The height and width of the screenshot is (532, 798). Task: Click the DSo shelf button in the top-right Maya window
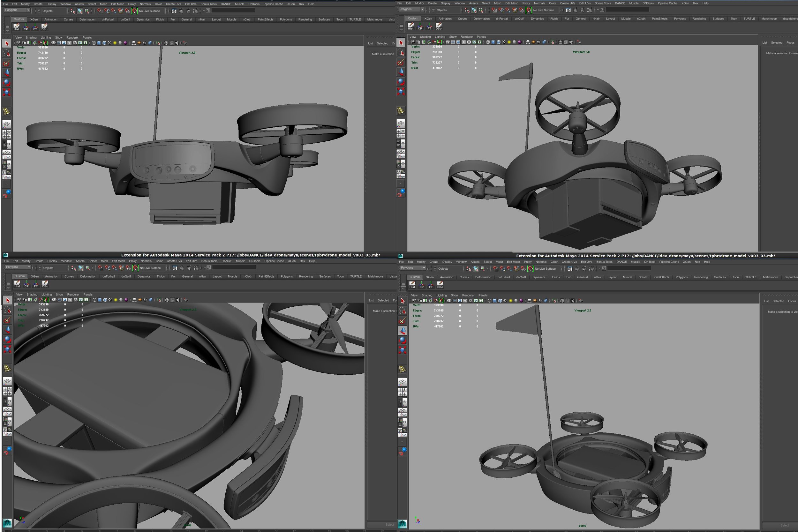pyautogui.click(x=438, y=26)
